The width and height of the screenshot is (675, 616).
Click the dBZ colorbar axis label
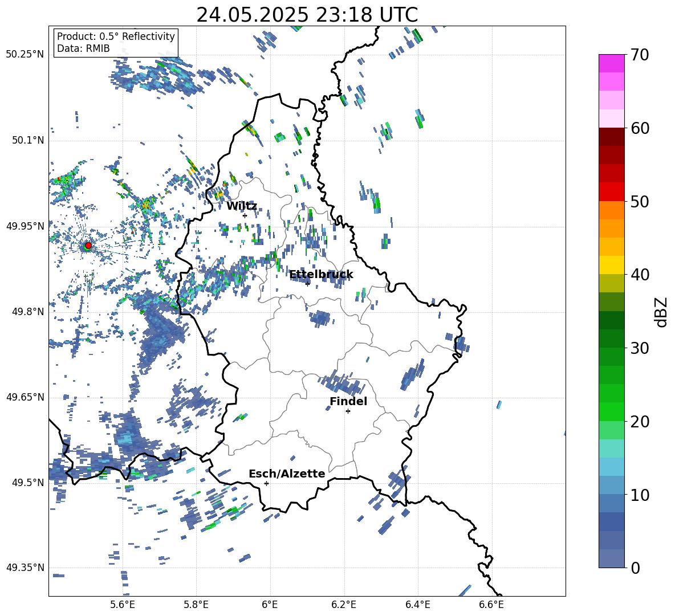pos(661,312)
